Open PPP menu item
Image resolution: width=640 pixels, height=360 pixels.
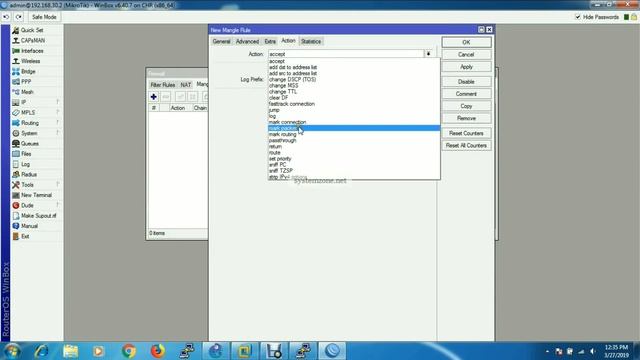pos(26,82)
